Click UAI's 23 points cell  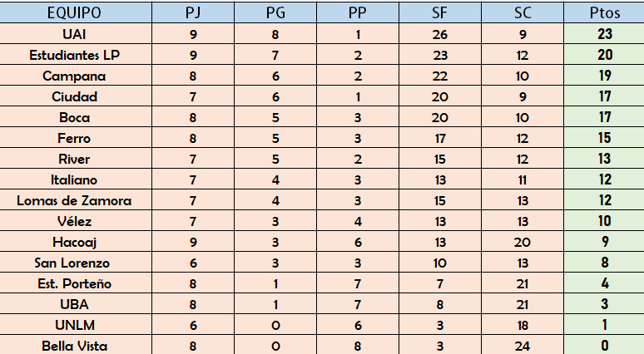[604, 33]
